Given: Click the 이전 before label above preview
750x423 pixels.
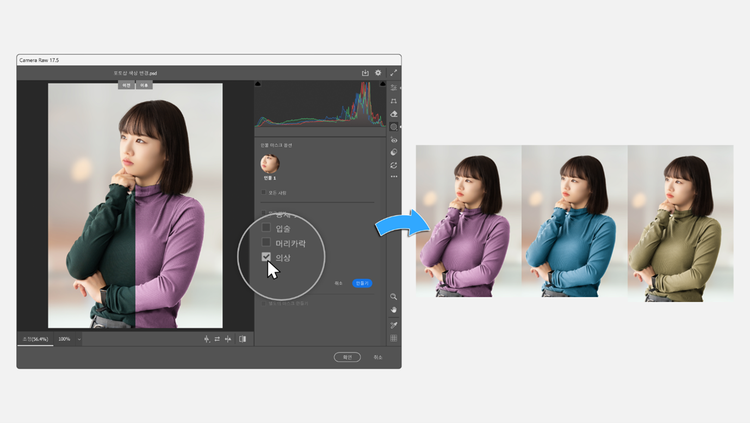Looking at the screenshot, I should tap(126, 85).
